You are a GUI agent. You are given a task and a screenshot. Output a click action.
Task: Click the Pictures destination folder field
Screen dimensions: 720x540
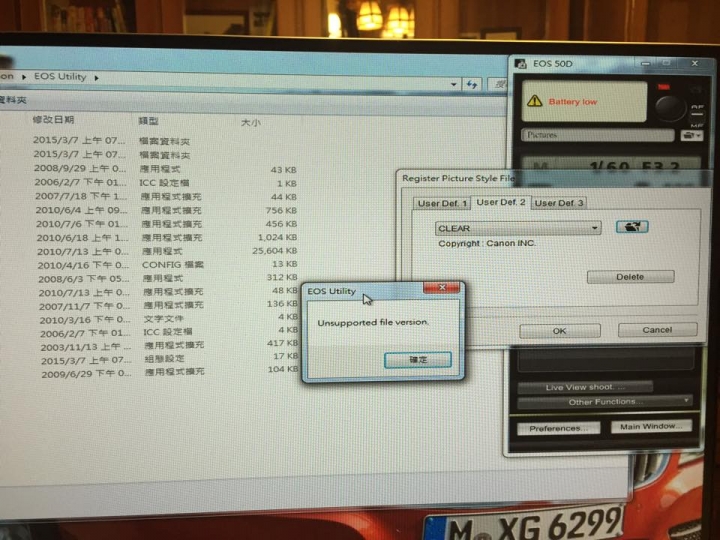coord(597,135)
